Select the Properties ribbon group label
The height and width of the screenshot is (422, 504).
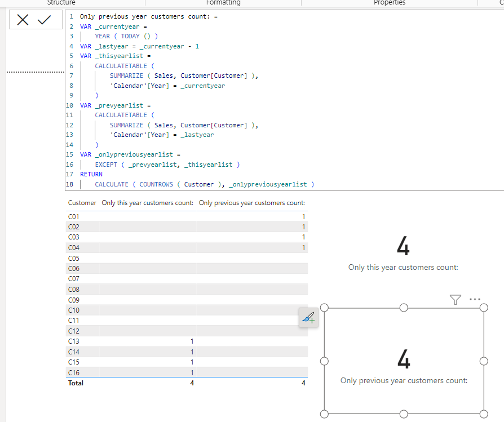pos(389,3)
